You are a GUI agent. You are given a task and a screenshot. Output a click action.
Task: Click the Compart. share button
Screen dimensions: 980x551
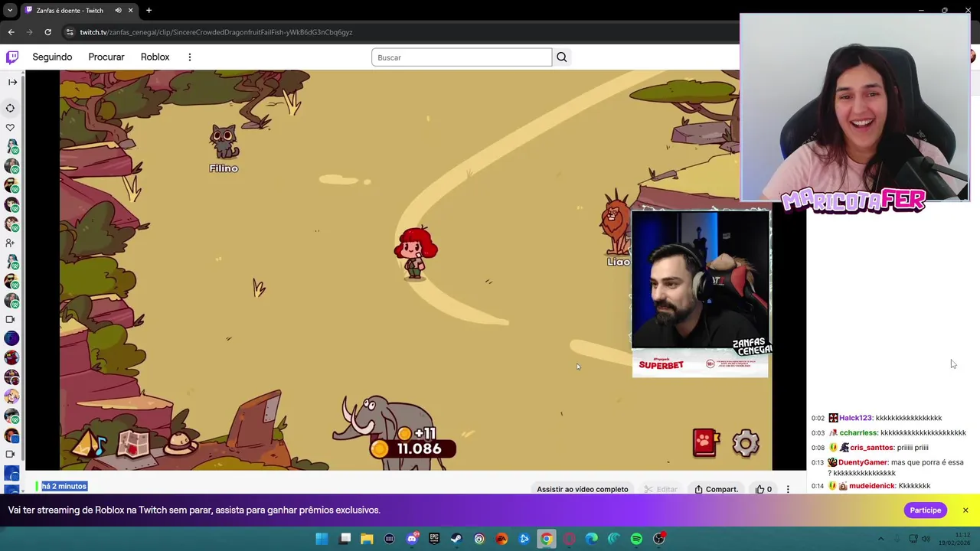717,489
